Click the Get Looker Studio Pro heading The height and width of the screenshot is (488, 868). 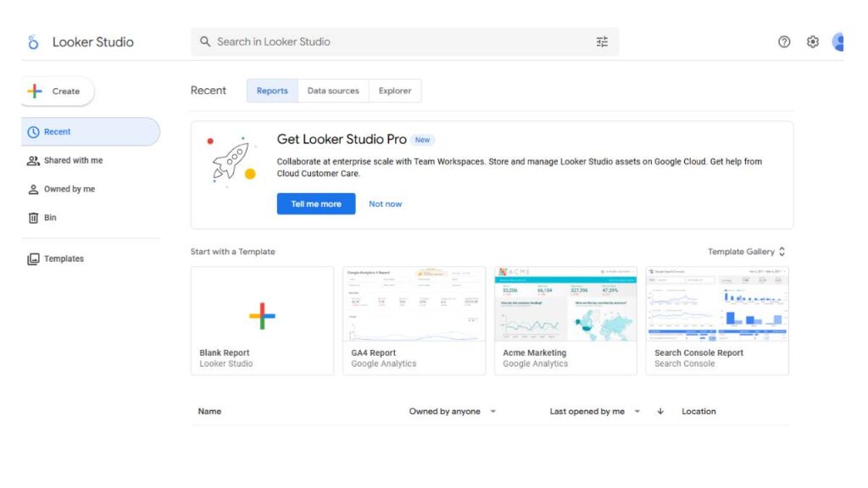342,140
